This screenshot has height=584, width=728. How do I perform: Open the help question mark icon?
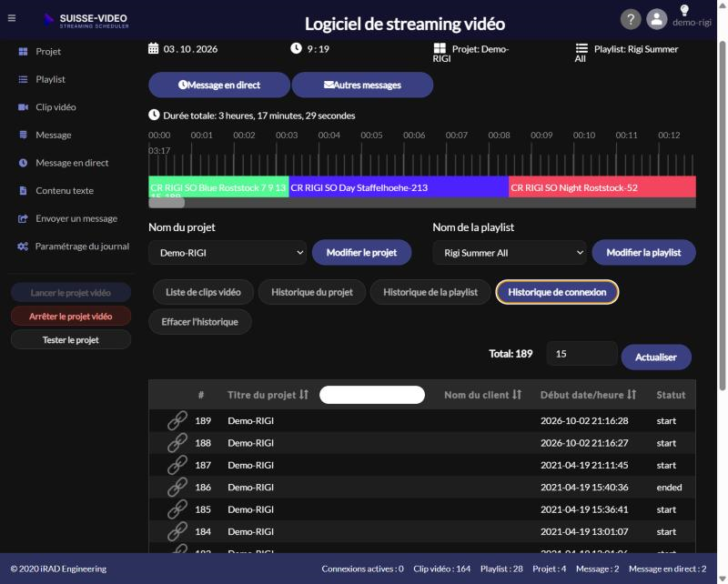click(x=631, y=19)
